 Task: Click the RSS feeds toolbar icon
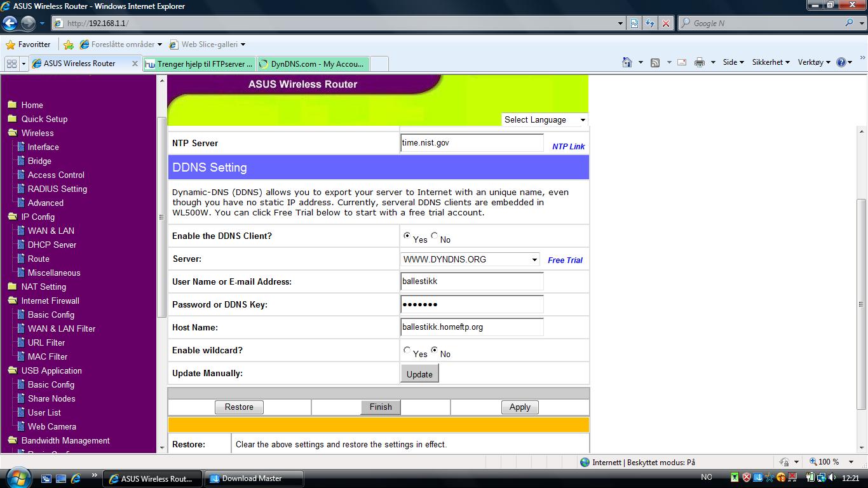pyautogui.click(x=655, y=62)
